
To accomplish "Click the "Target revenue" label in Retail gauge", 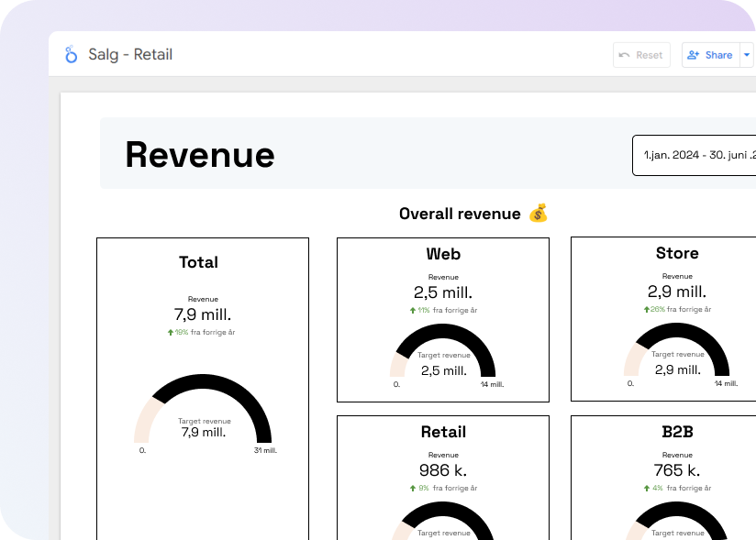I will click(x=444, y=534).
